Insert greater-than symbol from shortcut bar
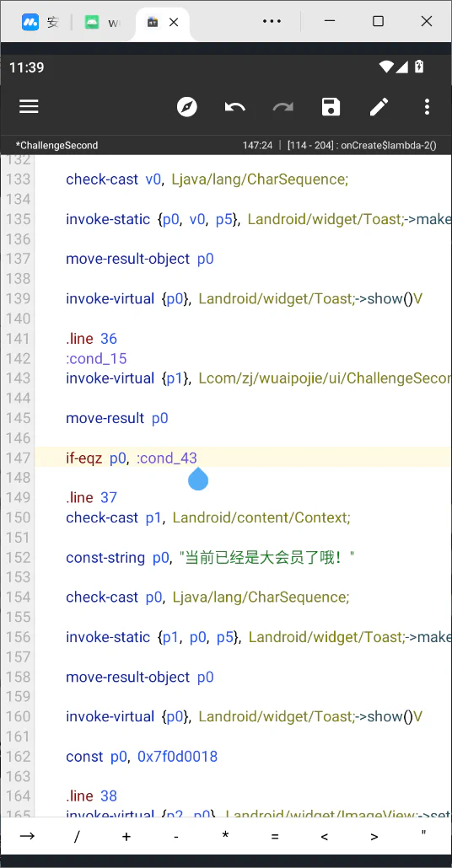Image resolution: width=452 pixels, height=868 pixels. 374,836
